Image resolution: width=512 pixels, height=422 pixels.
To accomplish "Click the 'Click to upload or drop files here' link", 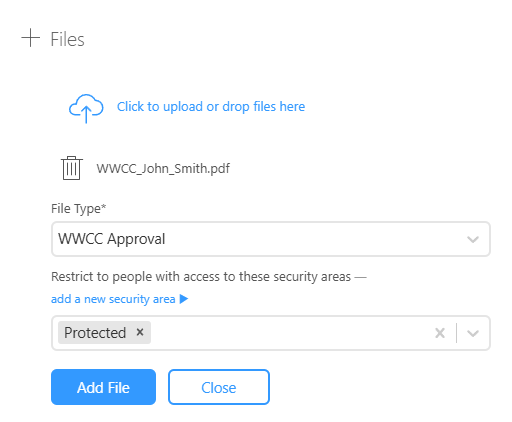I will 211,107.
